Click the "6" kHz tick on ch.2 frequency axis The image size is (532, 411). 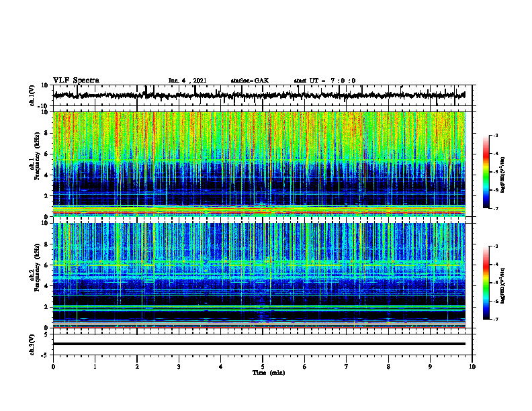tap(47, 265)
